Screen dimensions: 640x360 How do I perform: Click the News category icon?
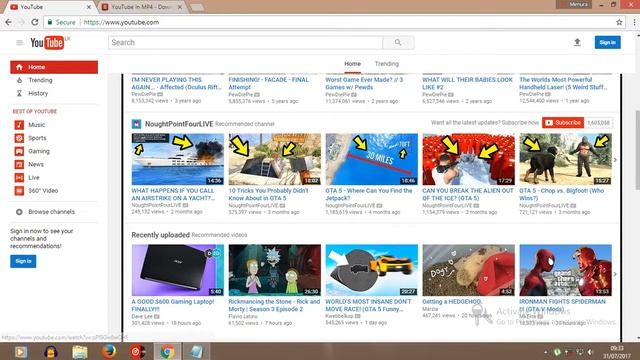pyautogui.click(x=19, y=164)
